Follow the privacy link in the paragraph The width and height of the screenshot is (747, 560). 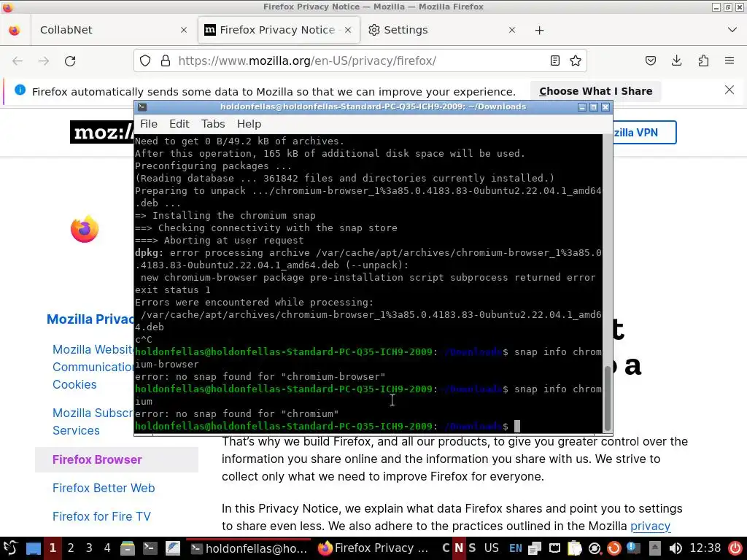(x=650, y=526)
